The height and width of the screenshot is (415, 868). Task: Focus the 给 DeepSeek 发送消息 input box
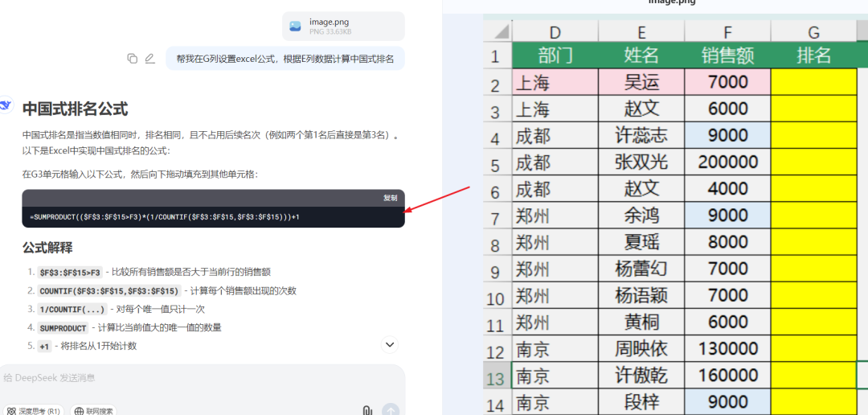pyautogui.click(x=202, y=378)
